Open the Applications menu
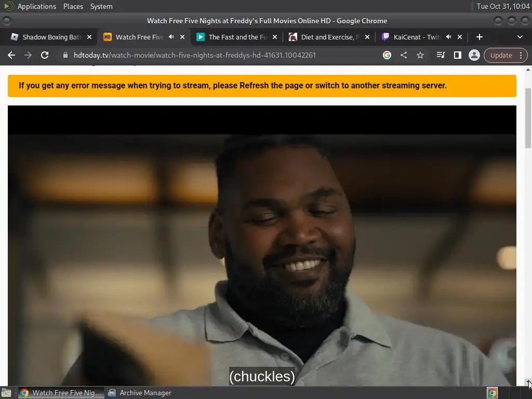Image resolution: width=532 pixels, height=399 pixels. pyautogui.click(x=37, y=6)
